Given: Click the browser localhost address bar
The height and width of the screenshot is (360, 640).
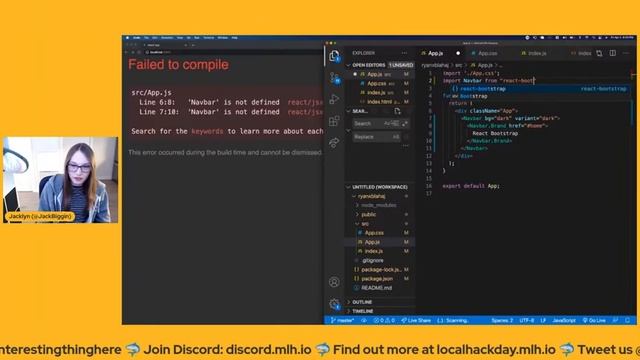Looking at the screenshot, I should click(x=160, y=52).
